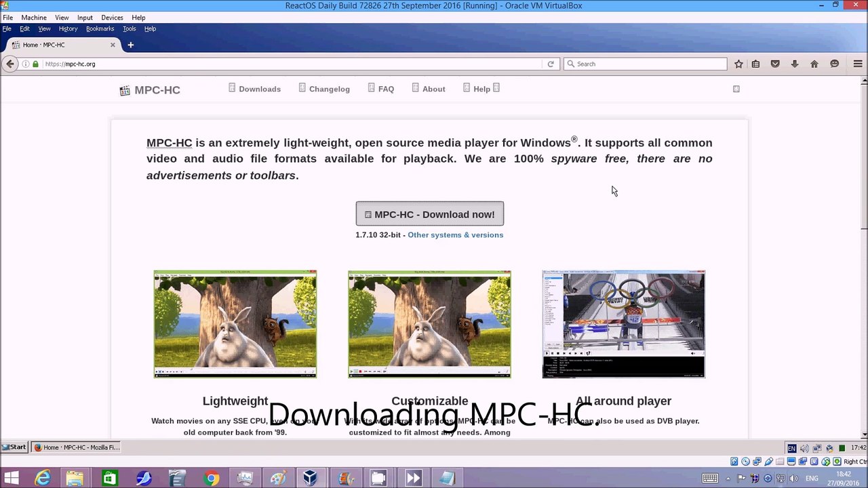Open the All around player screenshot thumbnail
This screenshot has width=868, height=488.
(624, 324)
